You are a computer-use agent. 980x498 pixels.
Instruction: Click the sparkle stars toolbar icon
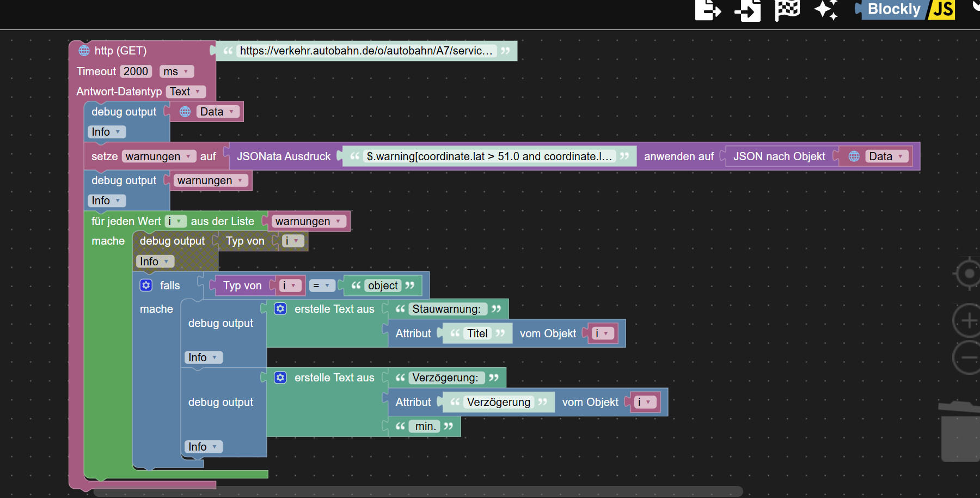826,10
